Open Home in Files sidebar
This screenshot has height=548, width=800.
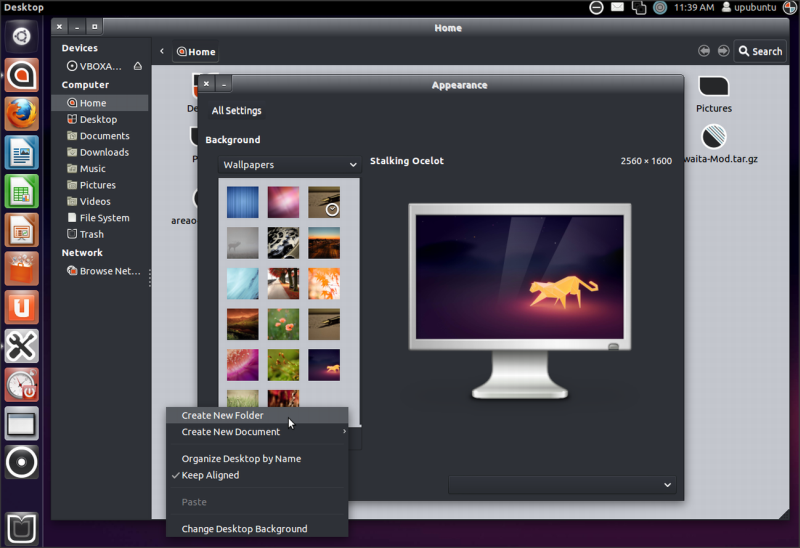point(100,103)
